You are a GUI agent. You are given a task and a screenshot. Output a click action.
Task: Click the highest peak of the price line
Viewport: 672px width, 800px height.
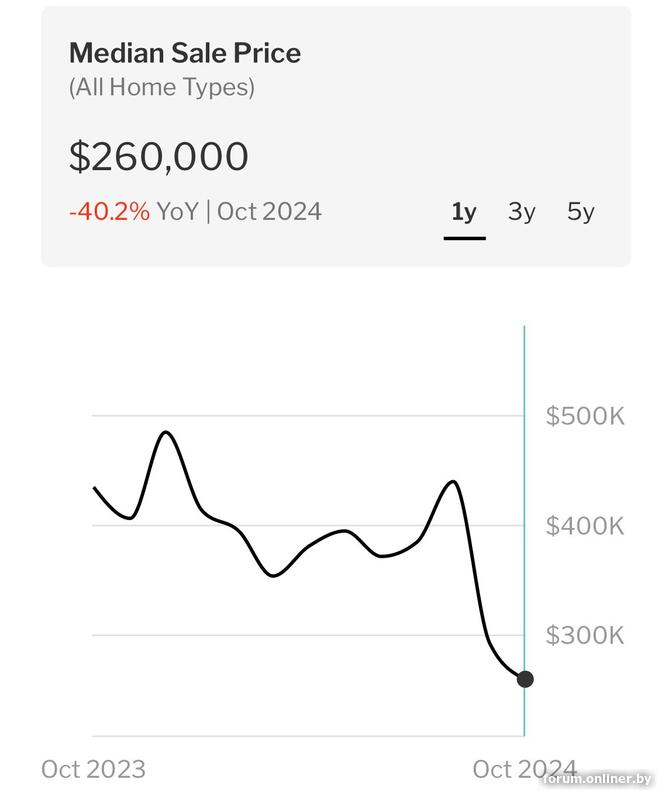point(166,432)
